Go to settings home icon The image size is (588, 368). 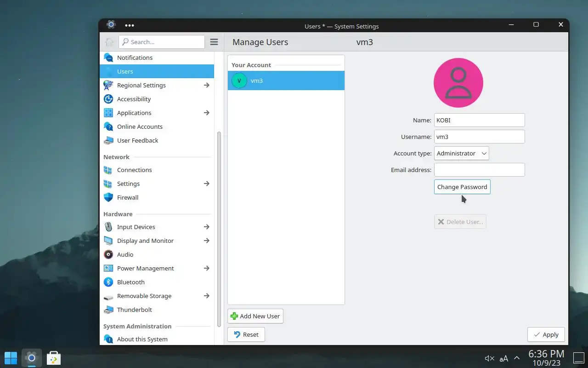[x=109, y=42]
